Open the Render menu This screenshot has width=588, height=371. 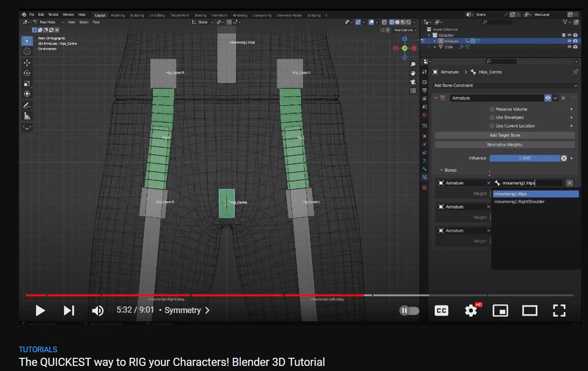pos(53,15)
